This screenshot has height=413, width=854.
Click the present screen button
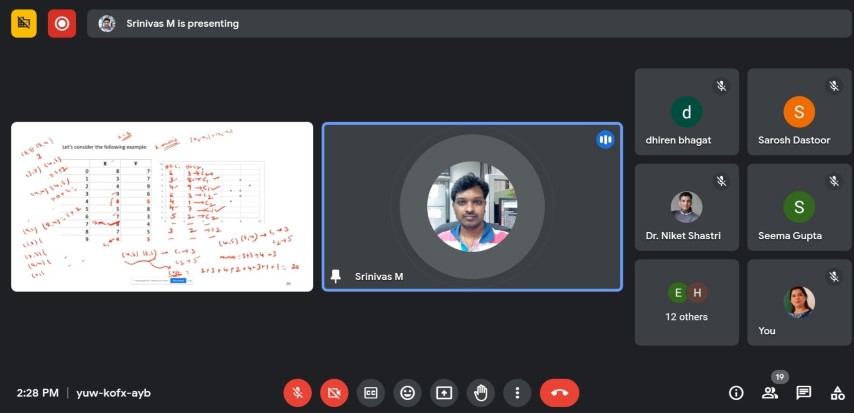click(x=444, y=393)
